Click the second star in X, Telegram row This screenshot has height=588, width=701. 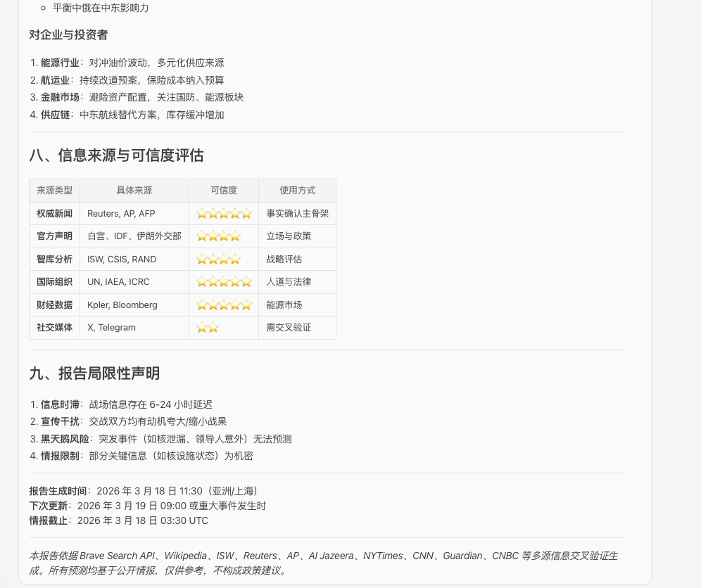click(x=213, y=327)
